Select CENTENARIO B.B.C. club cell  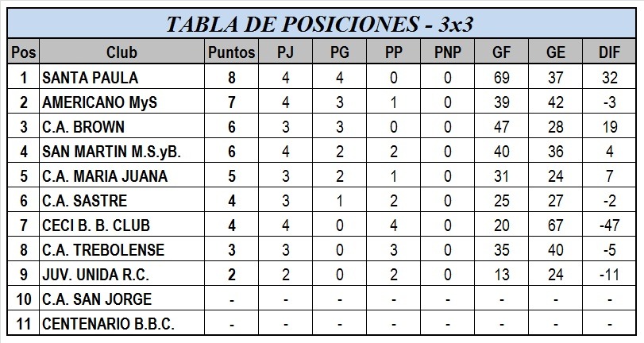coord(122,324)
